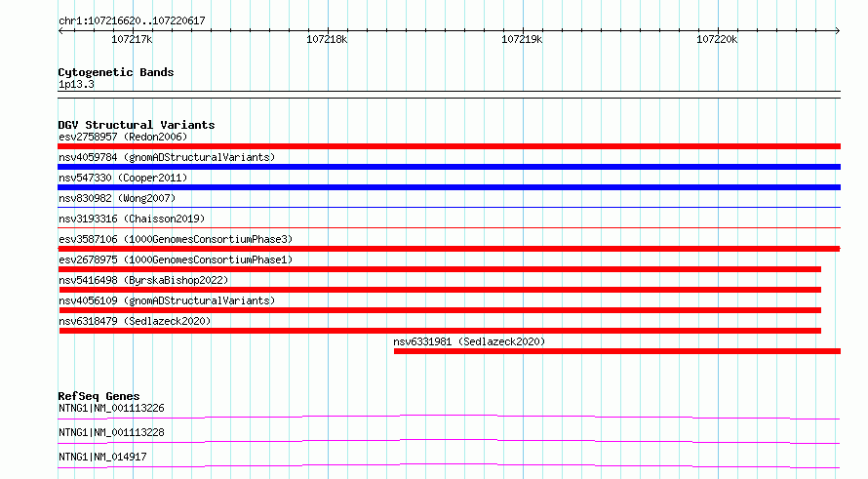
Task: Select the blue bar under nsv547330
Action: [449, 187]
